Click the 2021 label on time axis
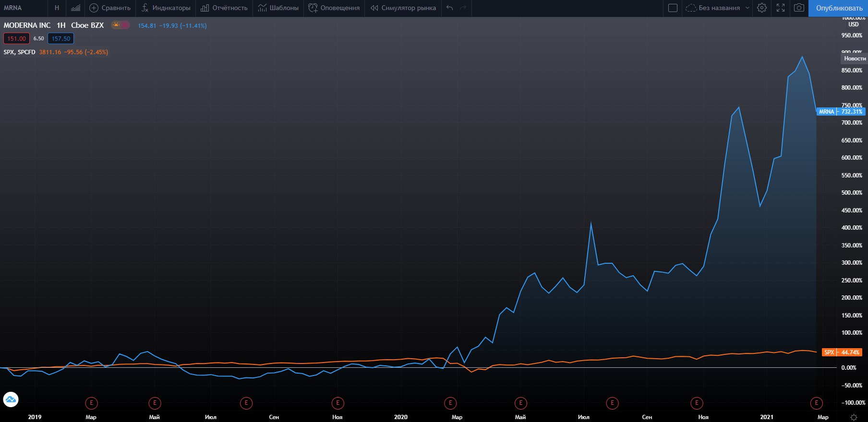The image size is (868, 422). click(767, 417)
